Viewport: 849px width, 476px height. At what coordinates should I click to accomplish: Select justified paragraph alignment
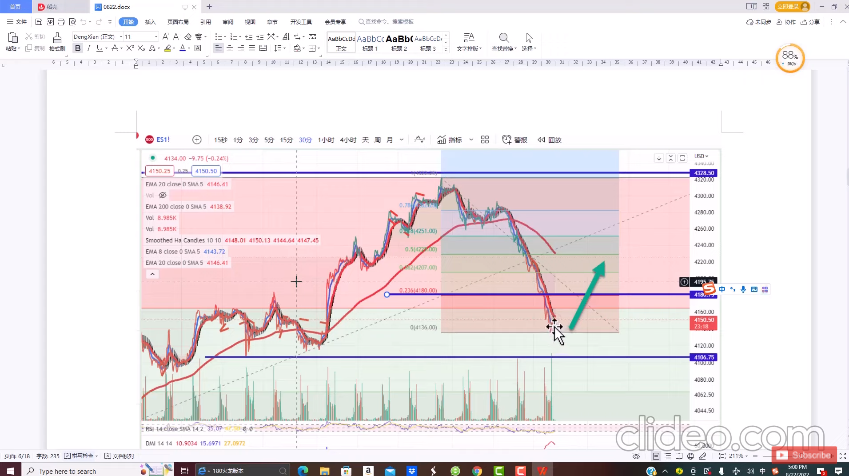[x=252, y=48]
